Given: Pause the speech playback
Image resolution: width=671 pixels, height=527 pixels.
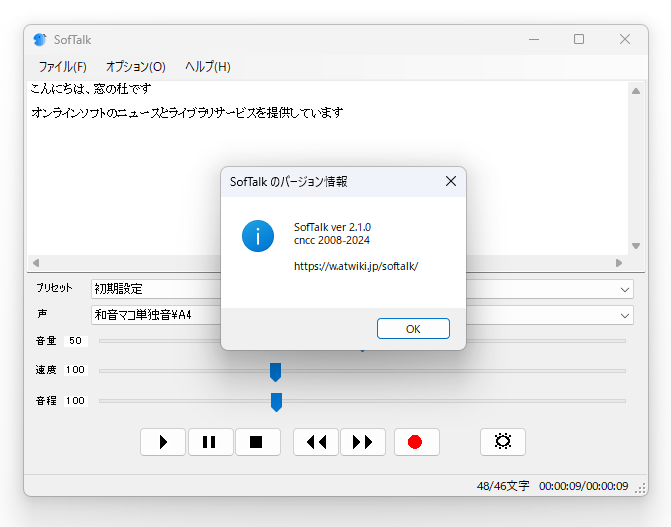Looking at the screenshot, I should (x=211, y=442).
